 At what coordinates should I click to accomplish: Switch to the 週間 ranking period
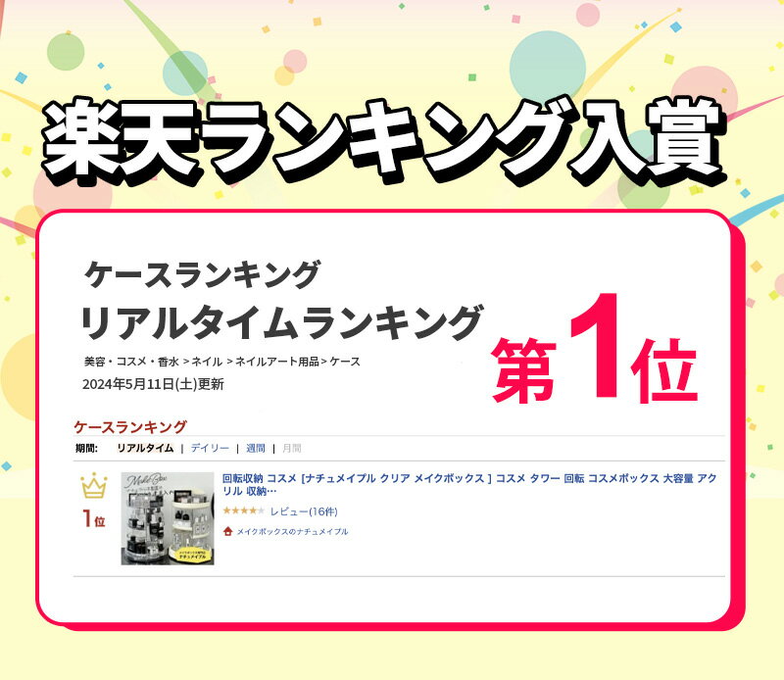click(256, 448)
